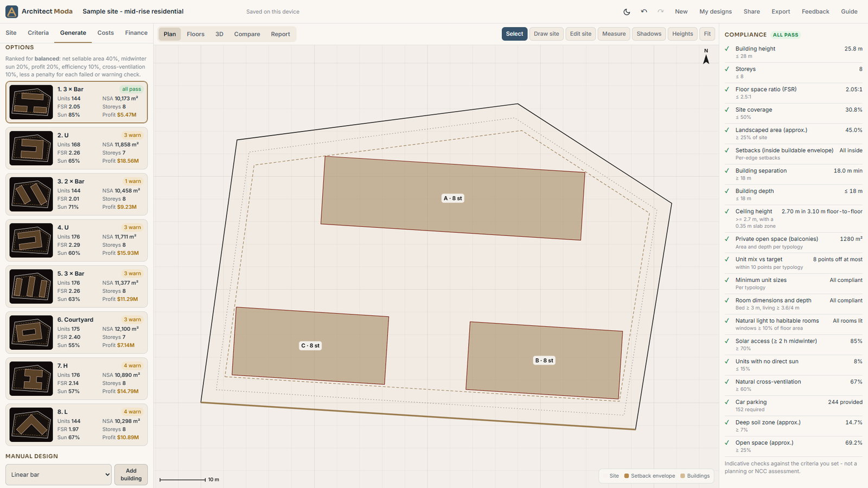
Task: Open My designs
Action: click(716, 11)
